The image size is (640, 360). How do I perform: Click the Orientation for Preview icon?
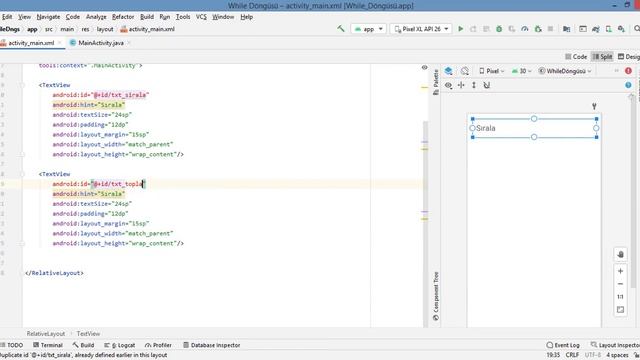click(x=464, y=71)
